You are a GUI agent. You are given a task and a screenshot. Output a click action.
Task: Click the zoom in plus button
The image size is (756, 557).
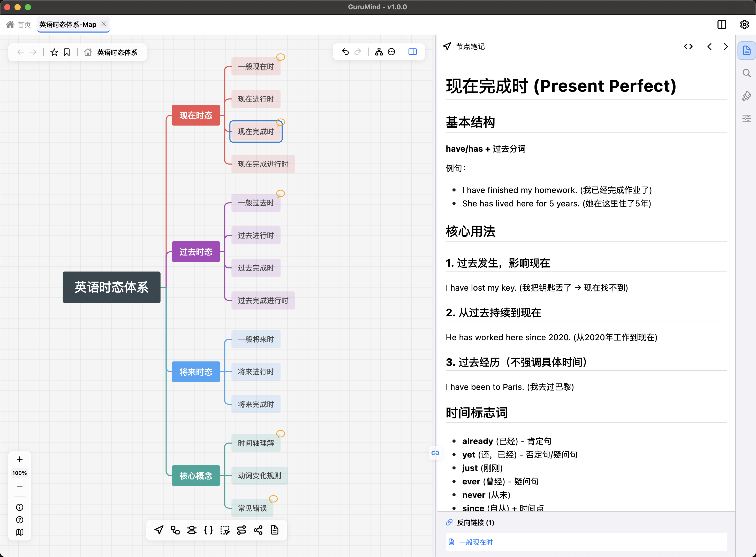tap(20, 459)
